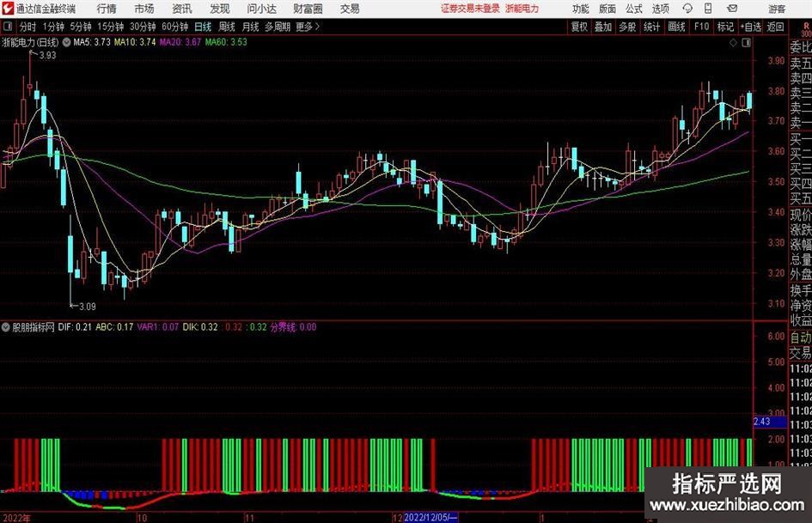This screenshot has height=523, width=812.
Task: Click the 统计 statistics button
Action: click(651, 27)
